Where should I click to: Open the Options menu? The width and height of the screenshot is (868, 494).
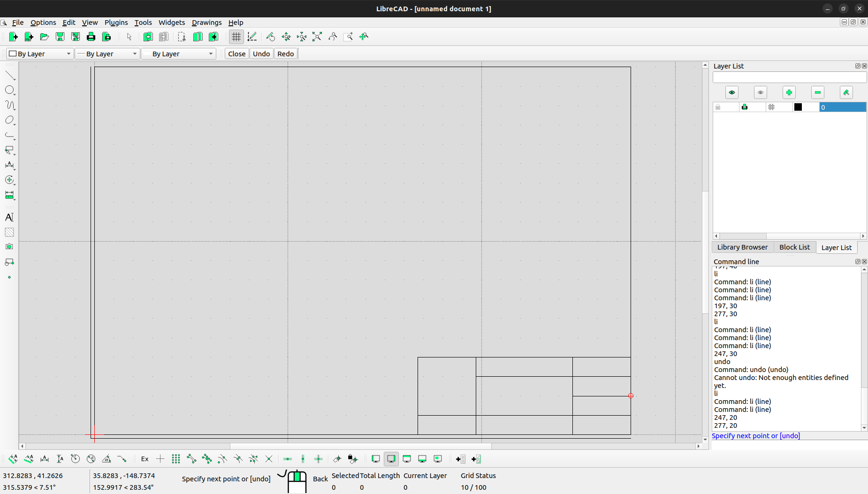click(43, 23)
